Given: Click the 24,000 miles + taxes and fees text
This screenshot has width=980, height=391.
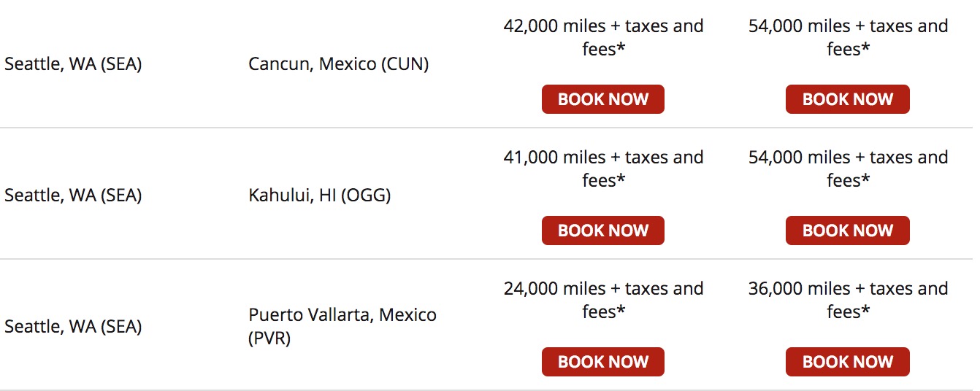Looking at the screenshot, I should pyautogui.click(x=603, y=300).
